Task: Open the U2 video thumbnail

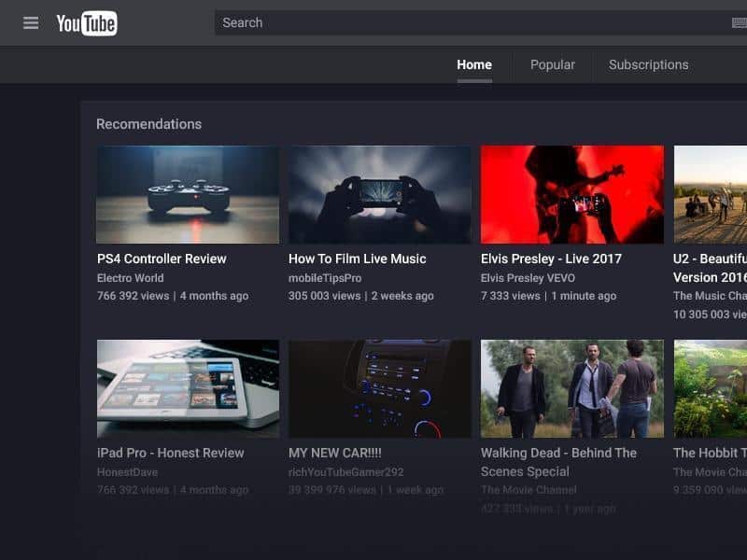Action: click(711, 195)
